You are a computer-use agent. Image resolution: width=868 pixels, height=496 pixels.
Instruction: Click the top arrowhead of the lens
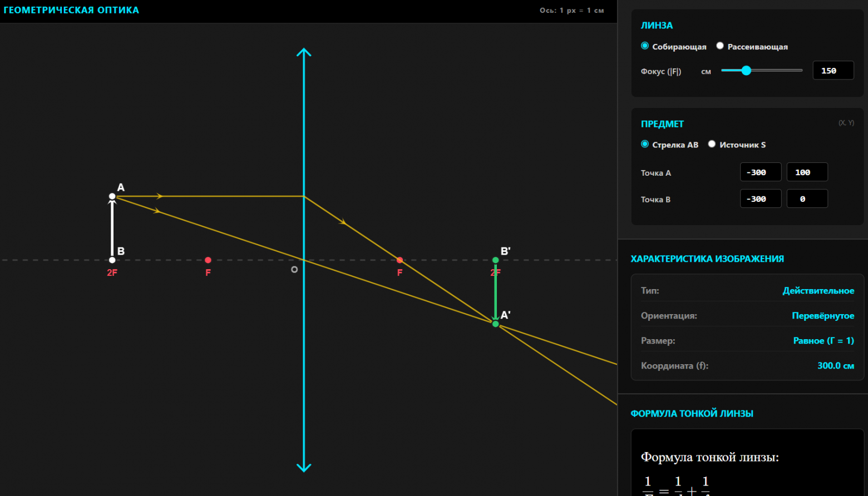[x=304, y=53]
